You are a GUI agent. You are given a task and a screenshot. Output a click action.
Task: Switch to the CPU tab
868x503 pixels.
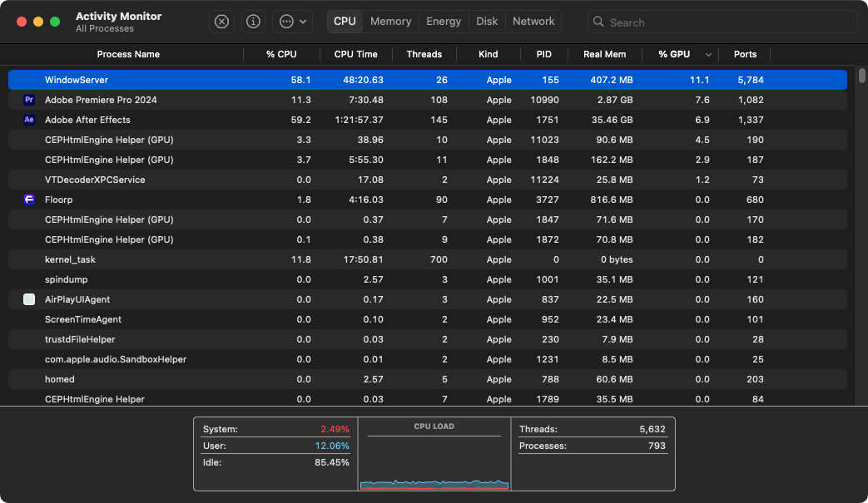(345, 22)
